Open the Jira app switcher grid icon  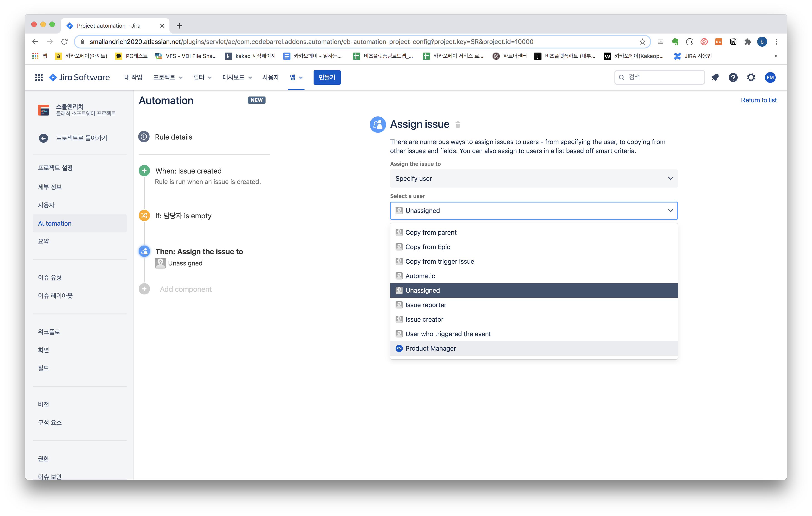click(39, 77)
